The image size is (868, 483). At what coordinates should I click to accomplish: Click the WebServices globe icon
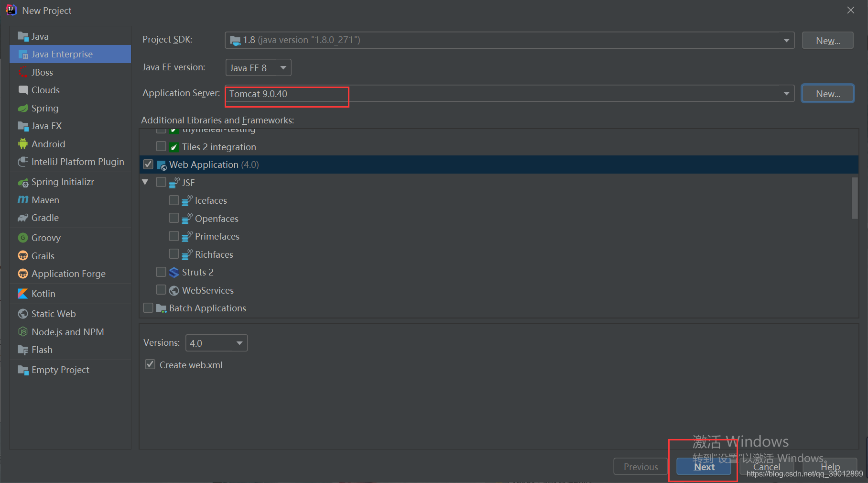(x=174, y=290)
